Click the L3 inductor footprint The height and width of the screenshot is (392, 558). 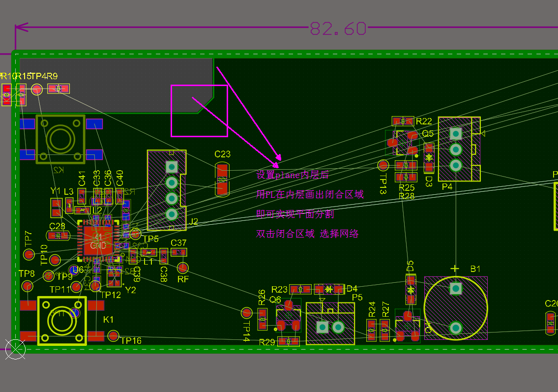click(x=69, y=206)
